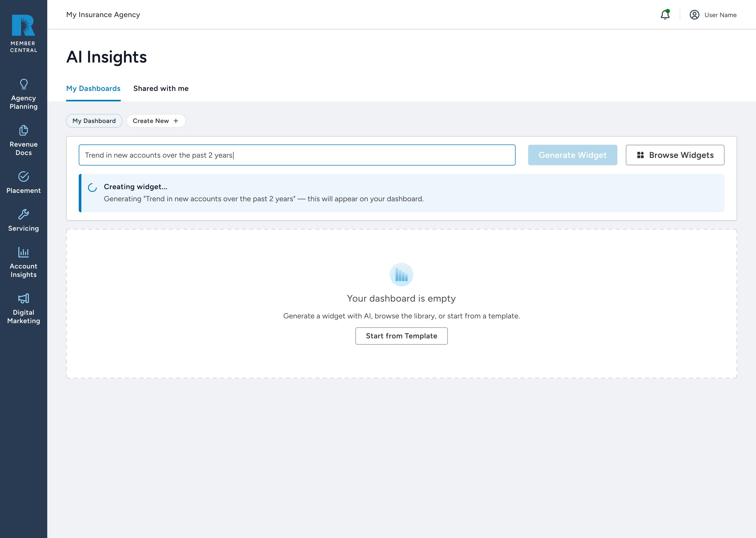This screenshot has height=538, width=756.
Task: Click the grid icon in Browse Widgets
Action: point(640,155)
